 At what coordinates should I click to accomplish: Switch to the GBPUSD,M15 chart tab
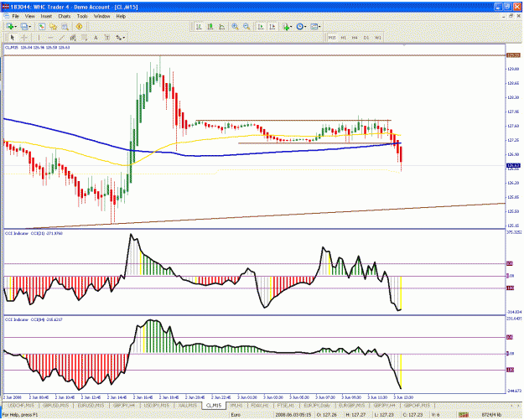(x=55, y=406)
